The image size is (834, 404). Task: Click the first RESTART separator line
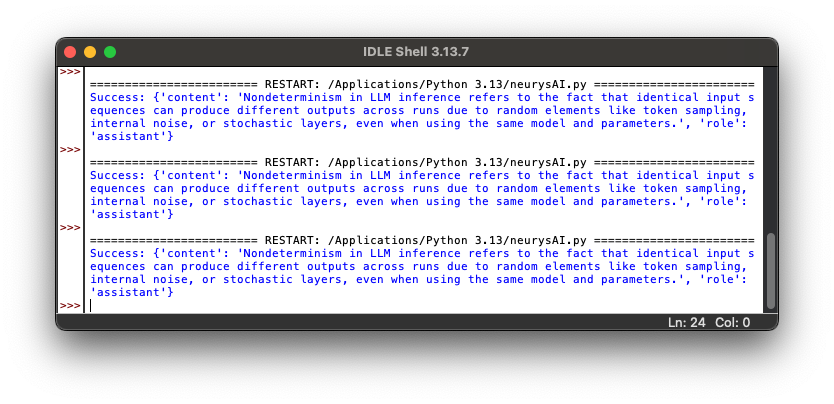(421, 85)
